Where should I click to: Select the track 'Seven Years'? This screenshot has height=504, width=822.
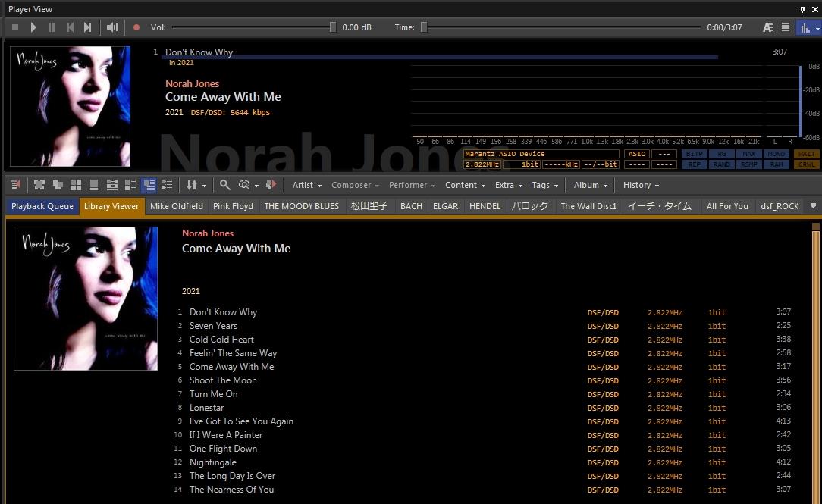pyautogui.click(x=213, y=326)
